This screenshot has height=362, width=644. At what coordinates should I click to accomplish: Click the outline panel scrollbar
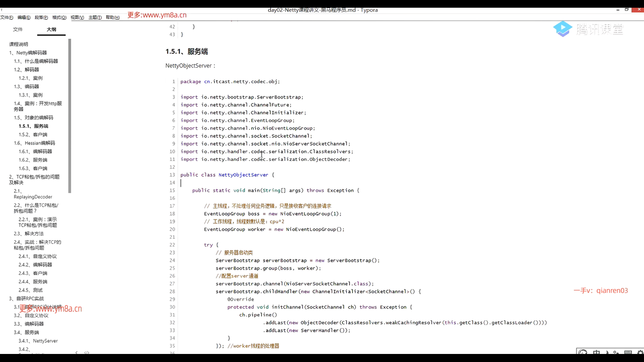pyautogui.click(x=70, y=116)
